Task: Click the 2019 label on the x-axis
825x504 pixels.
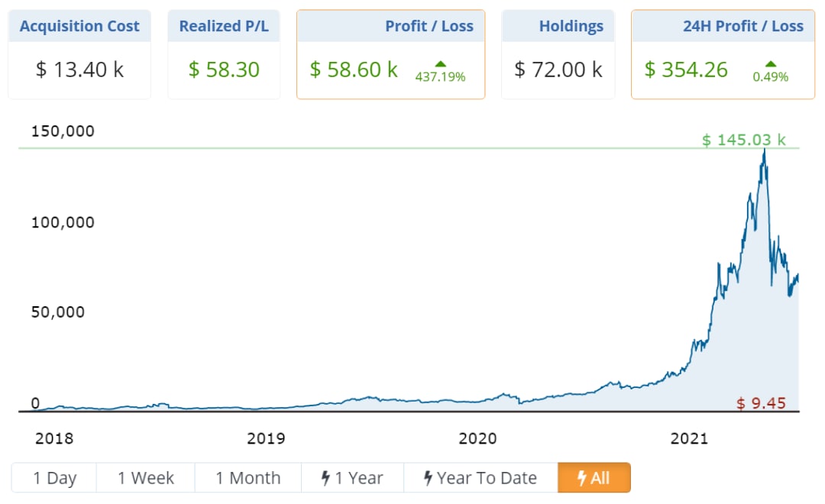Action: click(x=266, y=438)
